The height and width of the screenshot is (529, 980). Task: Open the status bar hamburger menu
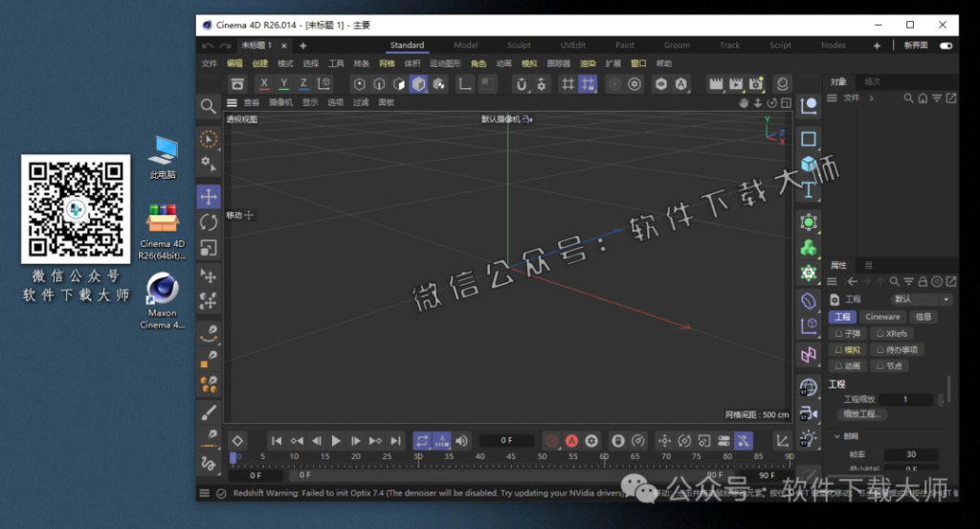click(205, 494)
